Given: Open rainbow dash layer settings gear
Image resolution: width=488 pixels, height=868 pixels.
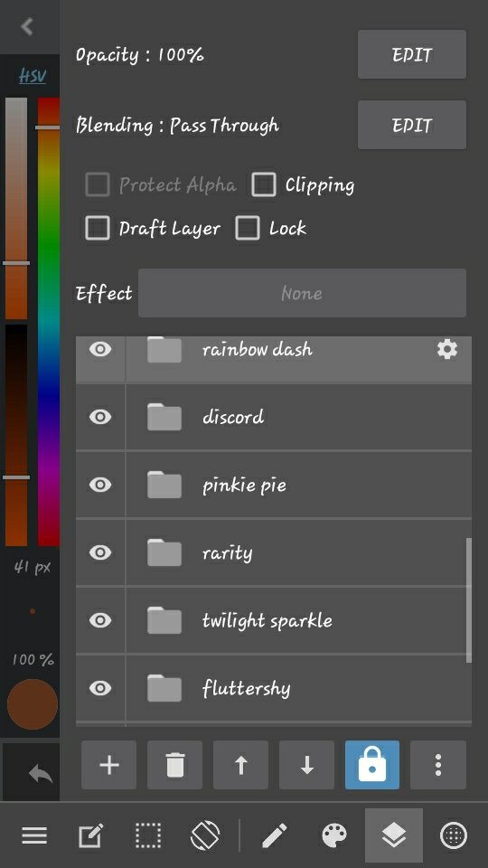Looking at the screenshot, I should [x=447, y=349].
